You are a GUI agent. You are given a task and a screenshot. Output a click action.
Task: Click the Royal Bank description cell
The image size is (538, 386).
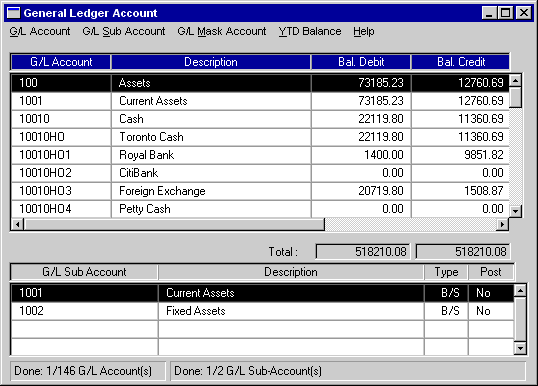coord(211,155)
